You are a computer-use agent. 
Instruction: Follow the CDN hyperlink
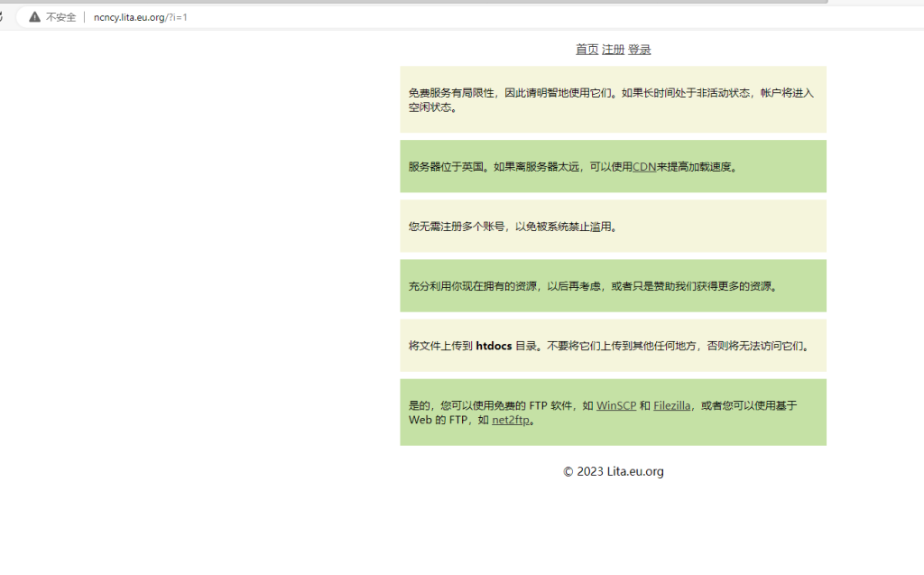coord(643,167)
